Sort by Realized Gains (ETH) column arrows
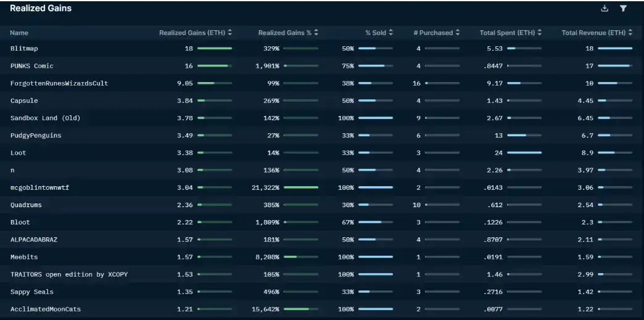Image resolution: width=644 pixels, height=320 pixels. (230, 33)
